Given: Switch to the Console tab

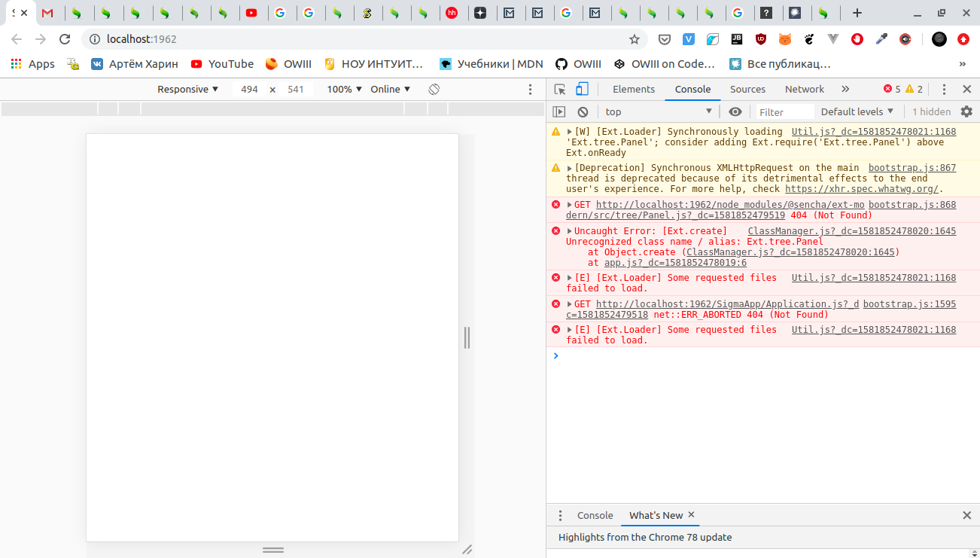Looking at the screenshot, I should point(692,89).
